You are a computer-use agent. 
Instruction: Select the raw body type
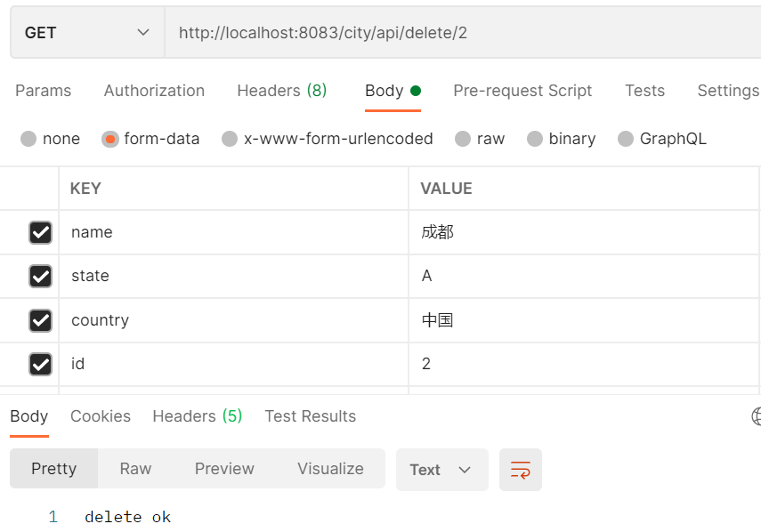click(463, 139)
